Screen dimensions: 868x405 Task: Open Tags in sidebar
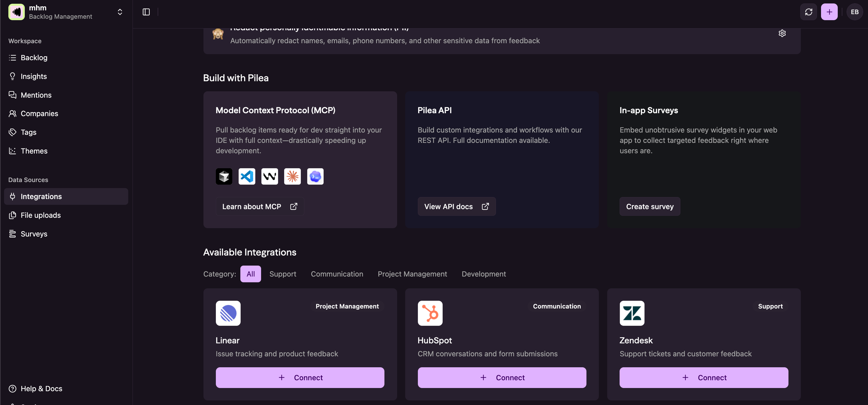click(66, 133)
